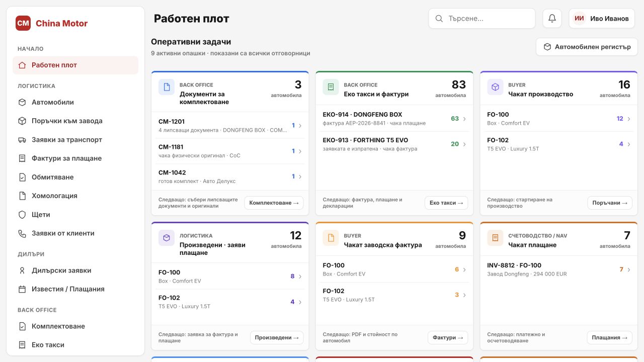The width and height of the screenshot is (644, 362).
Task: Click the file-check icon beside Комплектоване
Action: 22,326
